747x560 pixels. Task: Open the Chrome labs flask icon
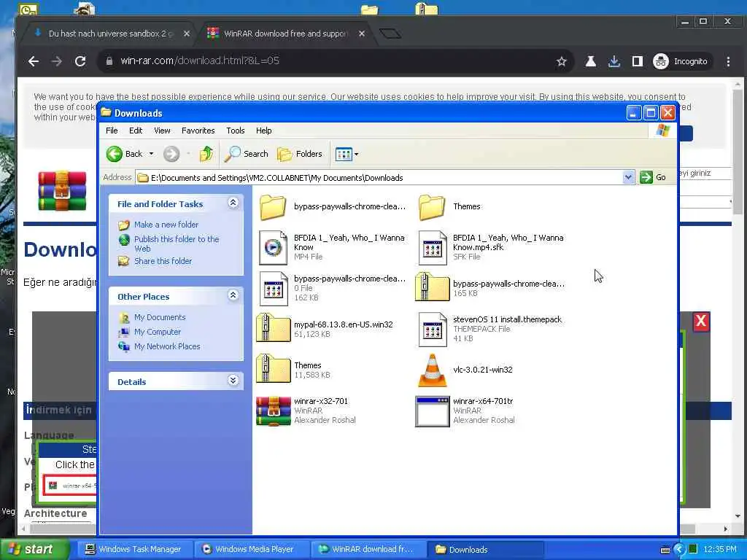pos(590,61)
